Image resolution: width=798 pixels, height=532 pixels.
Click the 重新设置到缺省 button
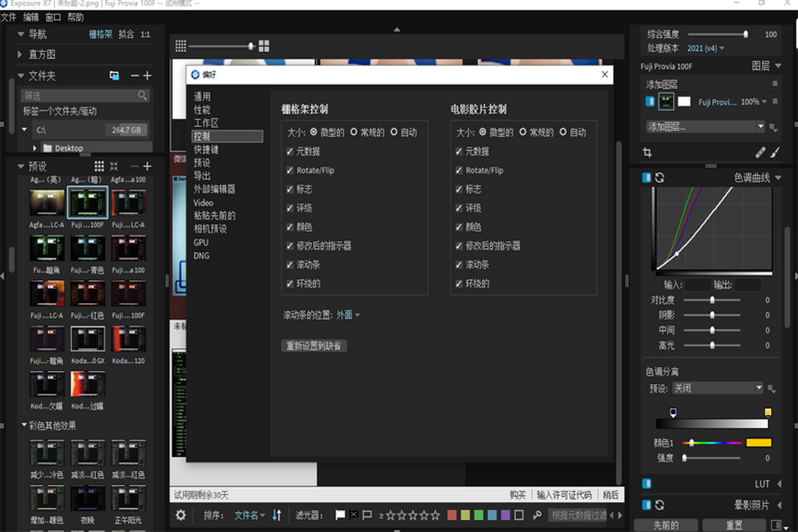tap(315, 346)
